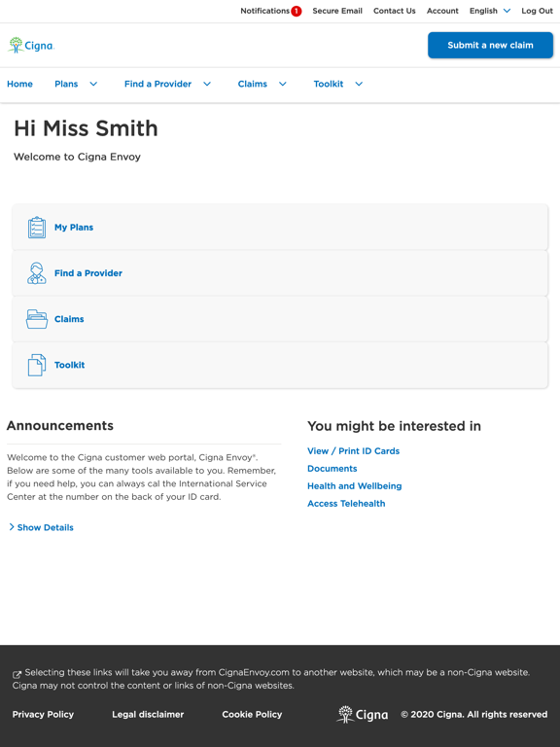Click the Cigna logo in the footer

point(363,714)
